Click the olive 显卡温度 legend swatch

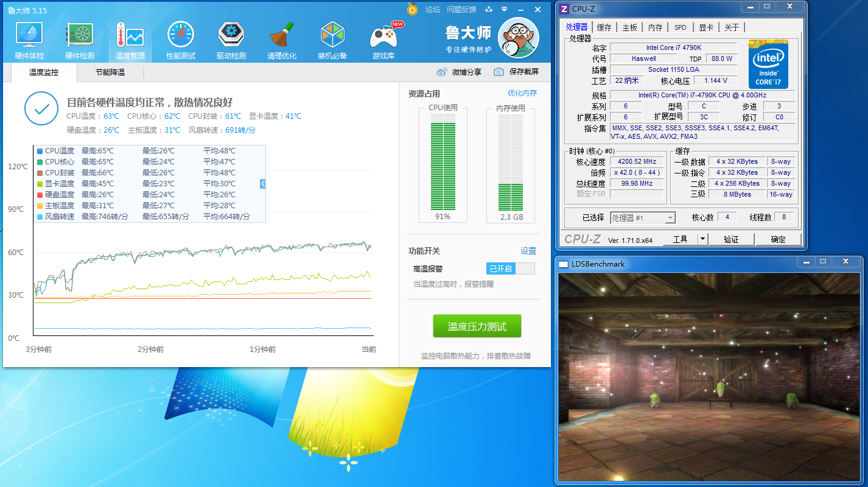pos(40,184)
